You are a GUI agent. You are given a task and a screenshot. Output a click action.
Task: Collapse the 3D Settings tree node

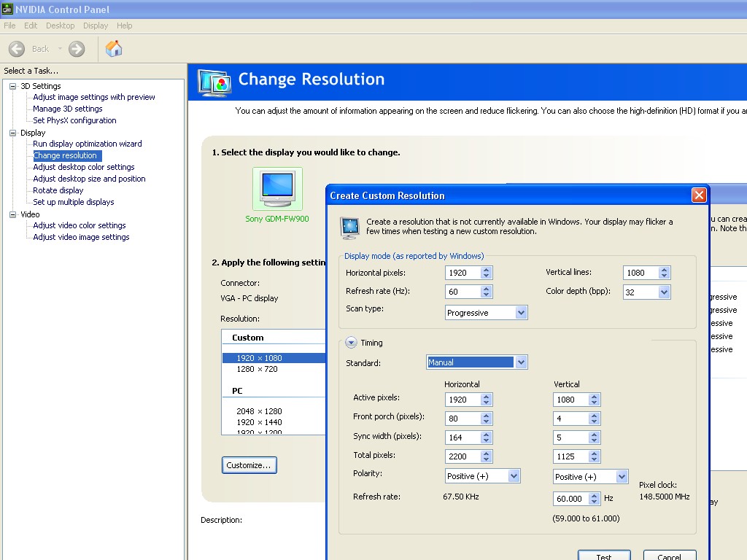click(13, 86)
